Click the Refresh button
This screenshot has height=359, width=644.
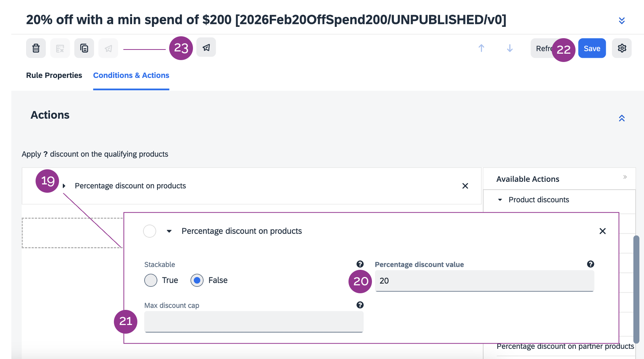pos(542,48)
